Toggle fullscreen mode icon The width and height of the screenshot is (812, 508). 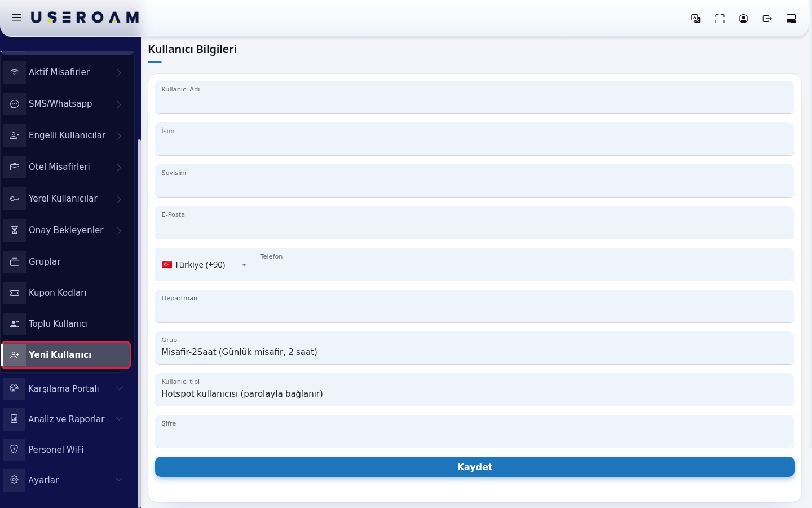tap(720, 19)
